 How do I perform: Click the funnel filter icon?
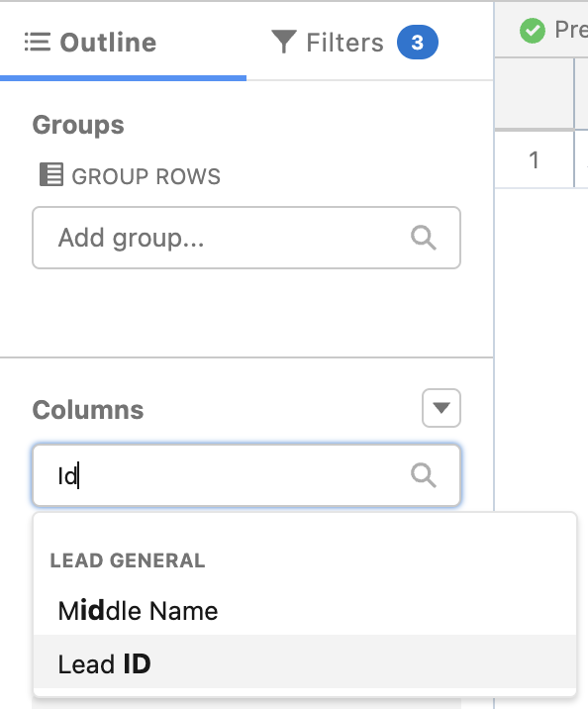tap(284, 42)
